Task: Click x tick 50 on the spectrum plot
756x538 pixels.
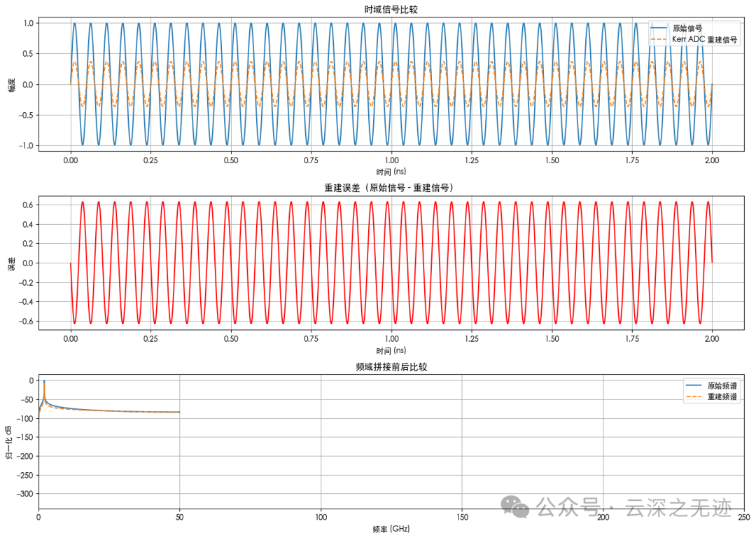Action: click(179, 517)
